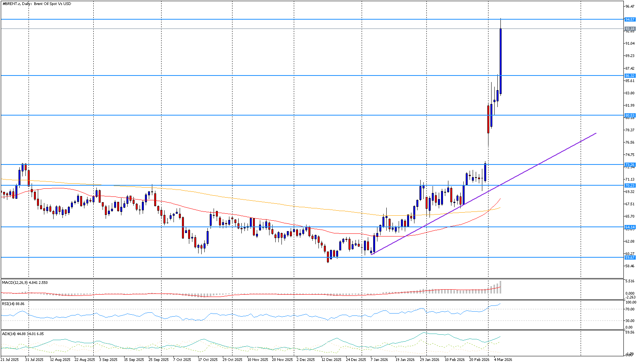The image size is (640, 364).
Task: Click the tallest MACD histogram bar
Action: [x=500, y=287]
